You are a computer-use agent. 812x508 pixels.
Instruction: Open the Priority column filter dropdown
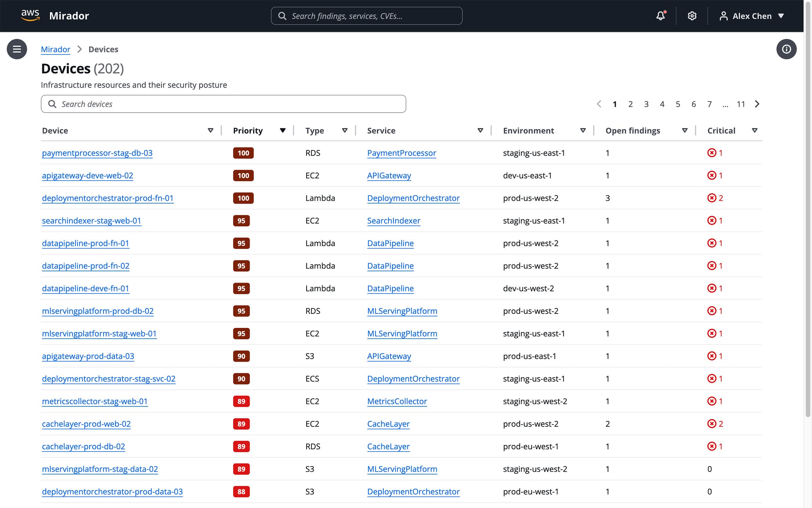click(283, 130)
